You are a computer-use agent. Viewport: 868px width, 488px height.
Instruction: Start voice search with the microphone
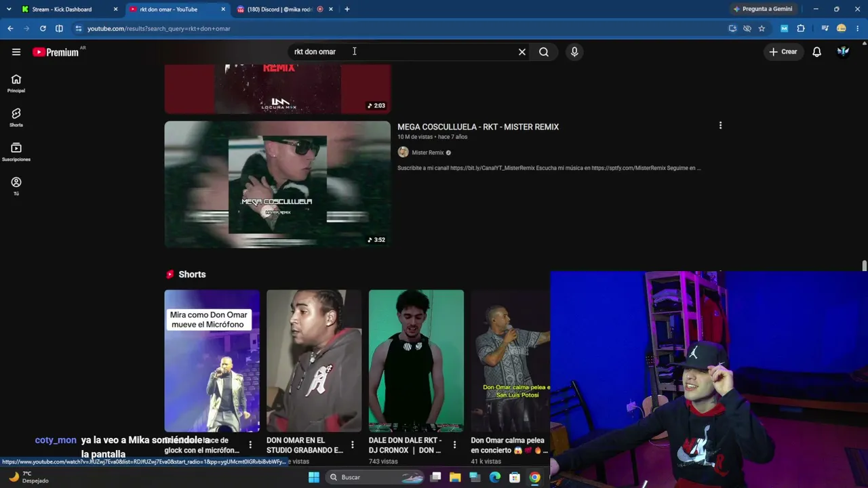[x=574, y=52]
